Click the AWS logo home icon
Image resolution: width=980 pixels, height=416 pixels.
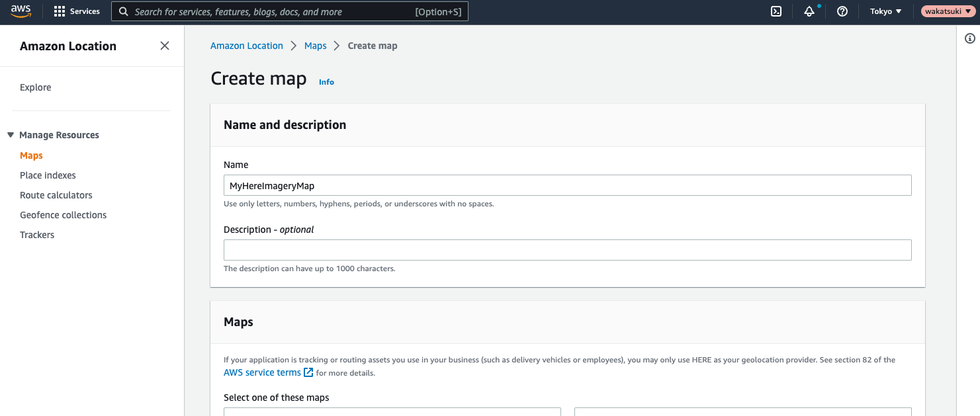click(x=21, y=11)
